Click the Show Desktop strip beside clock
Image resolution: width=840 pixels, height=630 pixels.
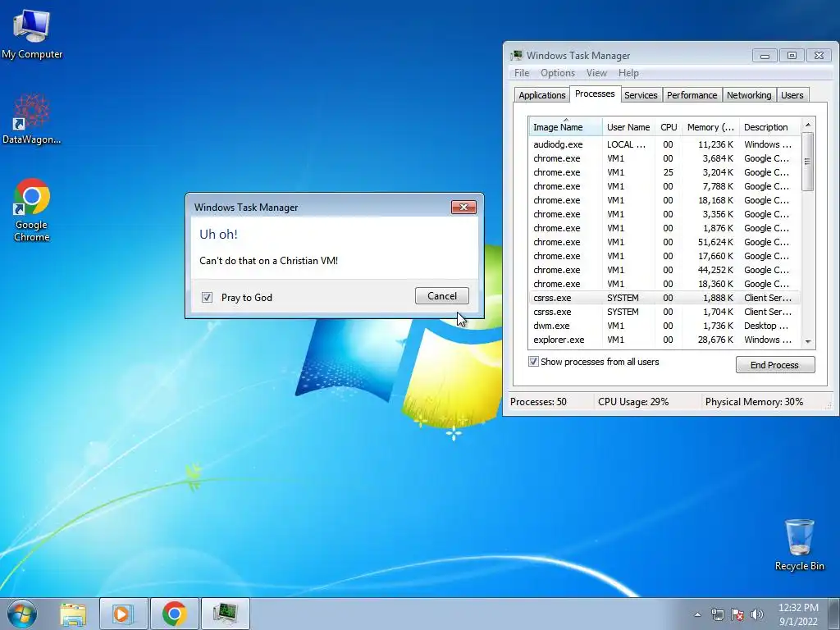click(x=834, y=614)
